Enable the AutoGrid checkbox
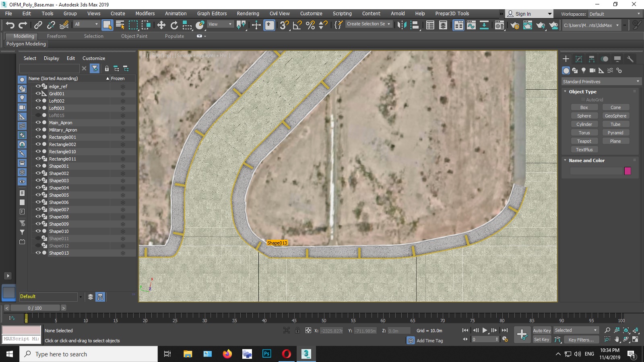This screenshot has width=644, height=362. tap(583, 100)
